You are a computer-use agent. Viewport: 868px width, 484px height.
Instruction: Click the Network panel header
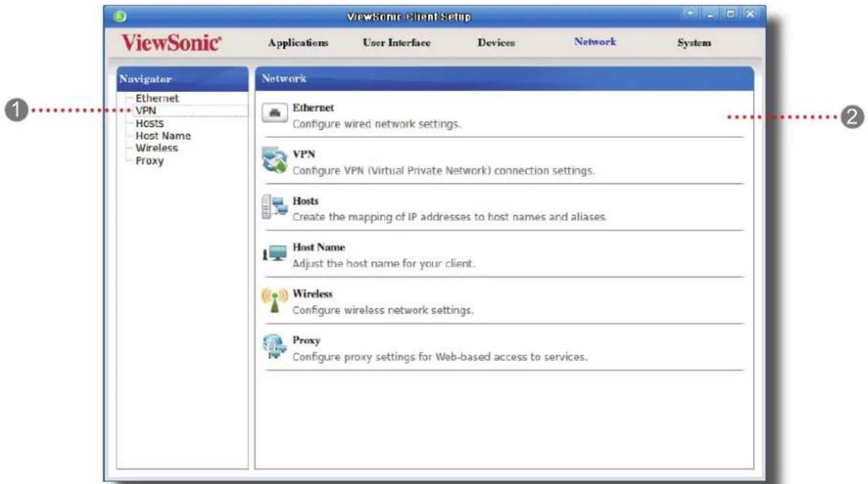coord(504,78)
